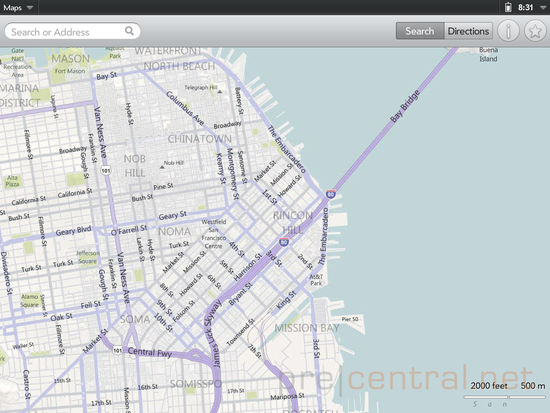Click the magnifier icon in search field
The image size is (550, 413).
pyautogui.click(x=129, y=31)
